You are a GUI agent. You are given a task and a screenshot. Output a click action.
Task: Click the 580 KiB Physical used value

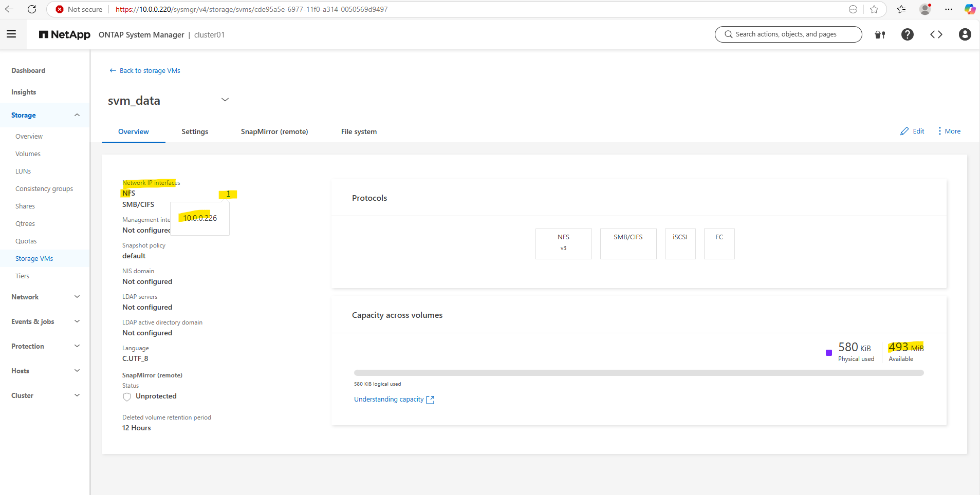click(x=855, y=348)
